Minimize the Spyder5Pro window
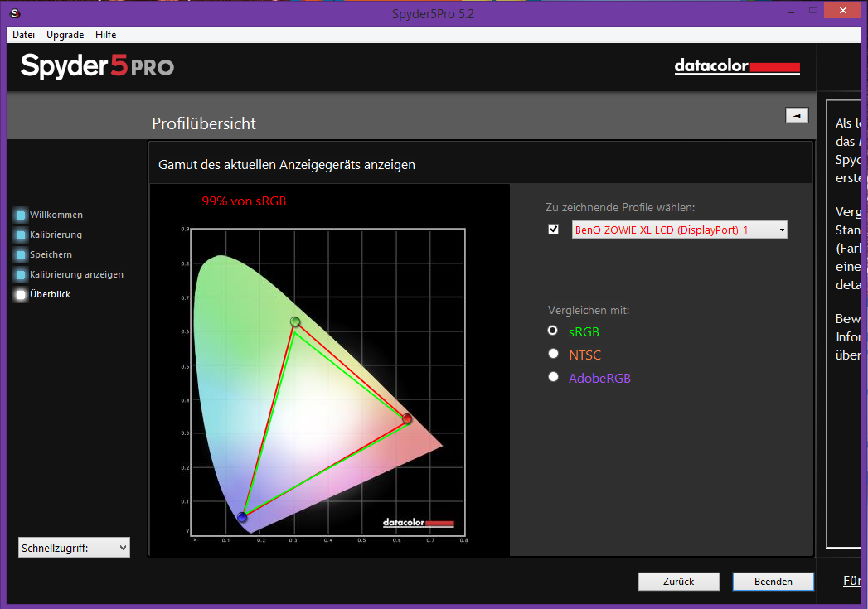The height and width of the screenshot is (609, 868). point(791,11)
